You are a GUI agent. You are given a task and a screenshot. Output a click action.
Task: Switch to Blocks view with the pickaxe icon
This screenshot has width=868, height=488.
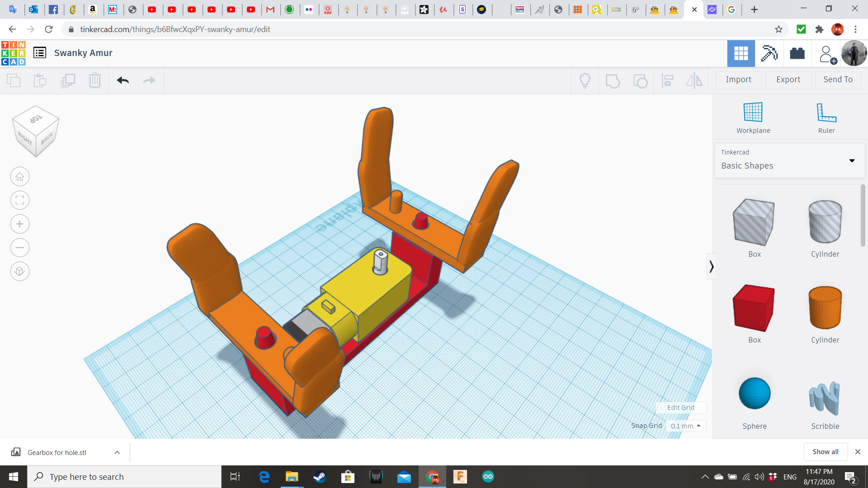pos(769,53)
